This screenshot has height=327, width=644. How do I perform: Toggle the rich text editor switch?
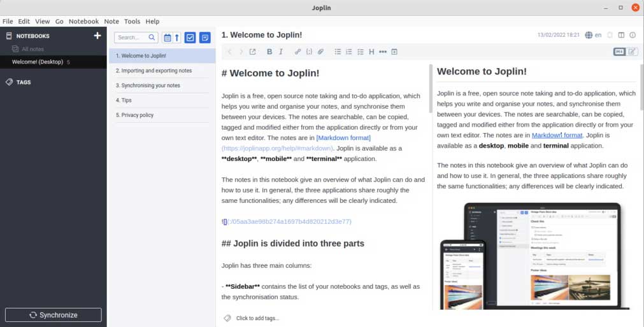(626, 52)
